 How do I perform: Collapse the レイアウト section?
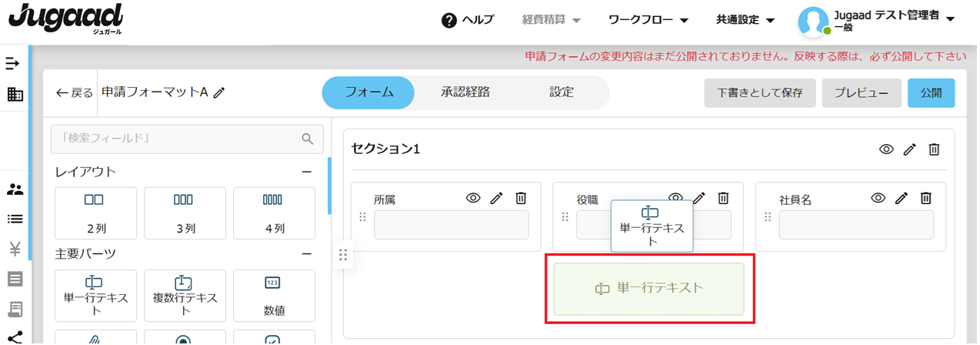tap(306, 172)
